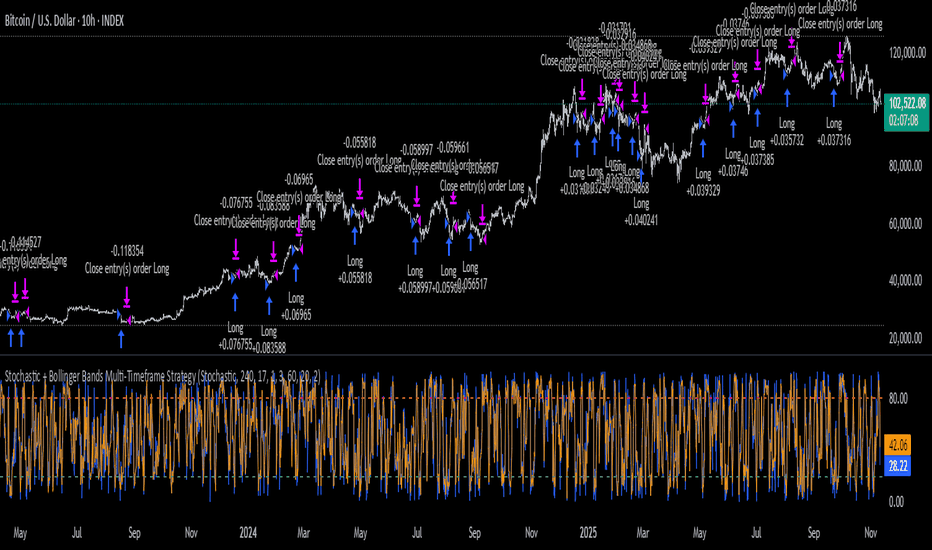Click the 80.00 level on the stochastic scale
Image resolution: width=932 pixels, height=550 pixels.
click(896, 398)
